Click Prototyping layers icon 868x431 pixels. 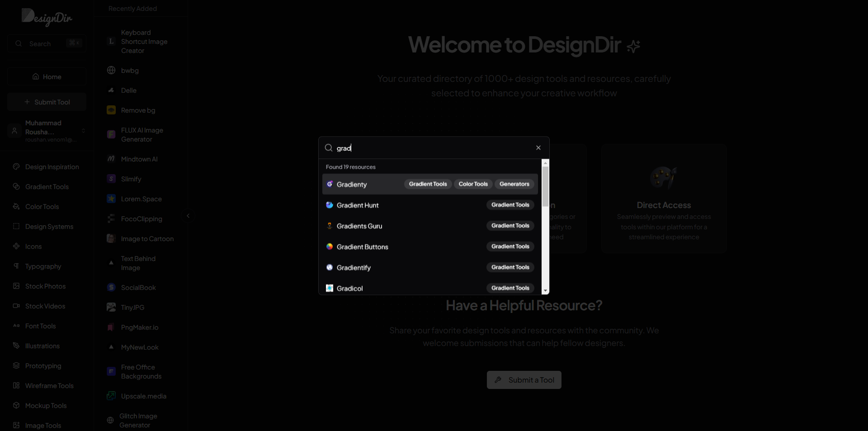16,365
